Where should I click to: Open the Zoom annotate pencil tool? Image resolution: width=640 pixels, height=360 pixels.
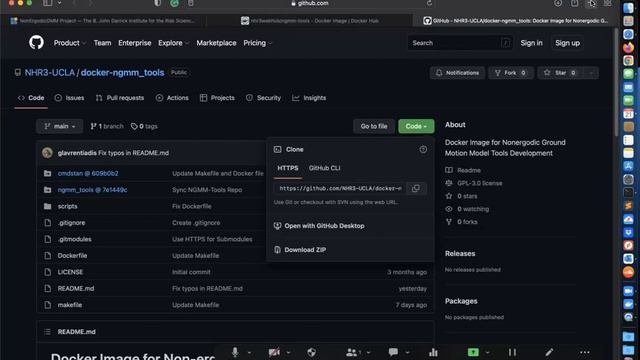(549, 352)
